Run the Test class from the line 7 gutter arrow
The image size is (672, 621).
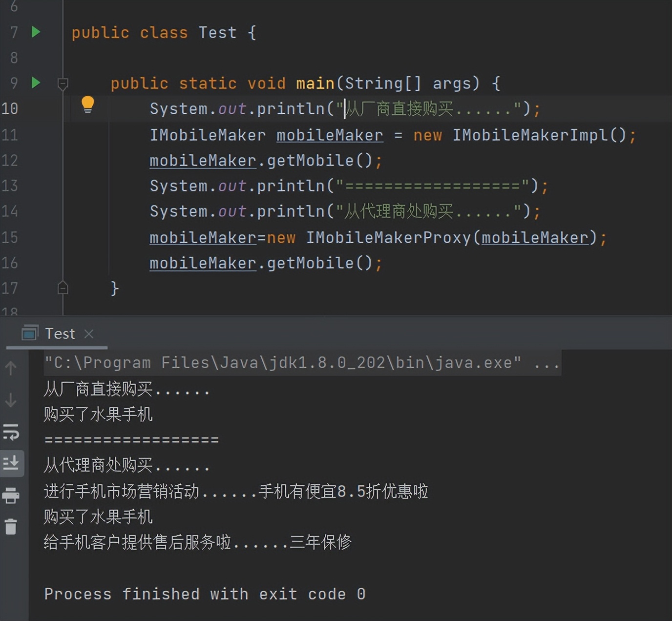tap(35, 32)
